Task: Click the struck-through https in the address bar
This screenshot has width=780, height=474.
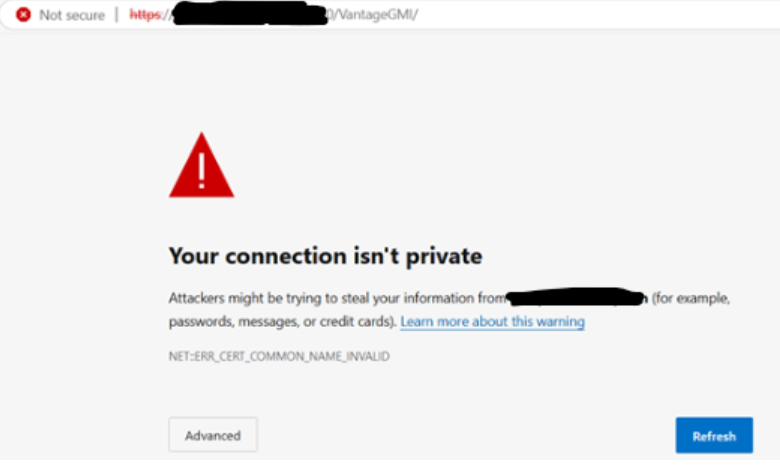Action: [x=145, y=15]
